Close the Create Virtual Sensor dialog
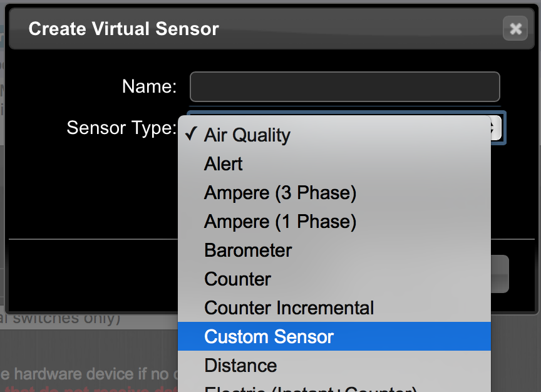The image size is (541, 392). (x=515, y=29)
